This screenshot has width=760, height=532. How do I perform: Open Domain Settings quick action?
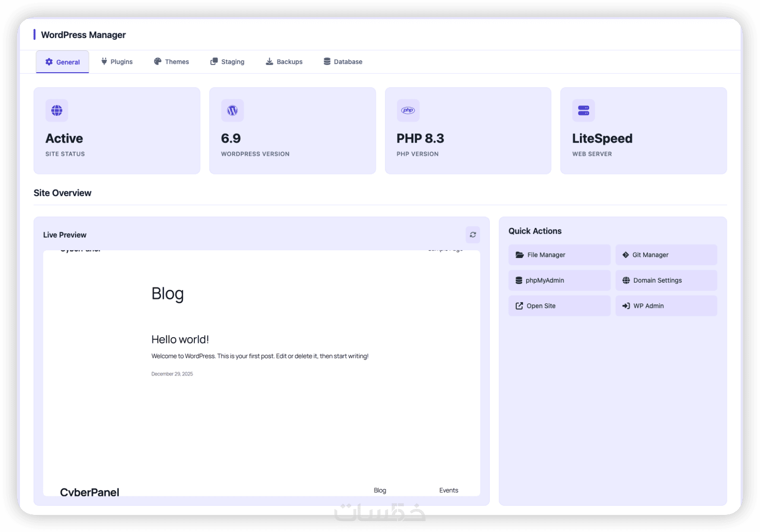pyautogui.click(x=666, y=280)
